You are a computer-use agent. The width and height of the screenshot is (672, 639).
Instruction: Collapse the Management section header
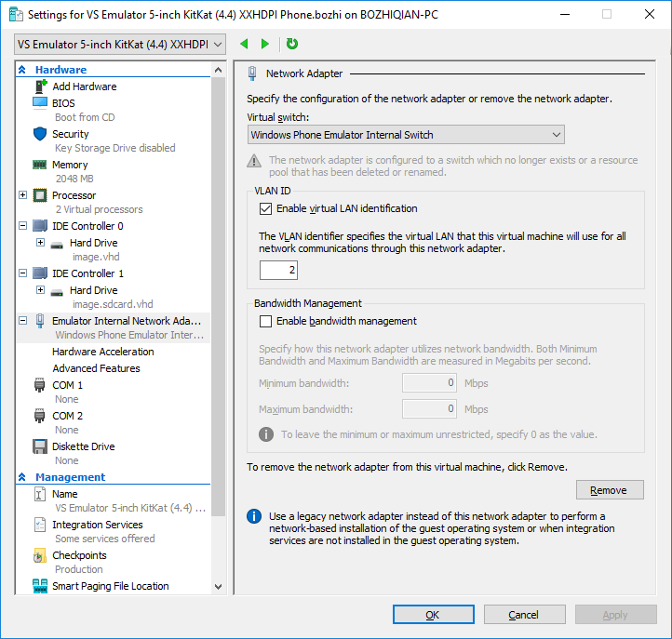click(22, 476)
